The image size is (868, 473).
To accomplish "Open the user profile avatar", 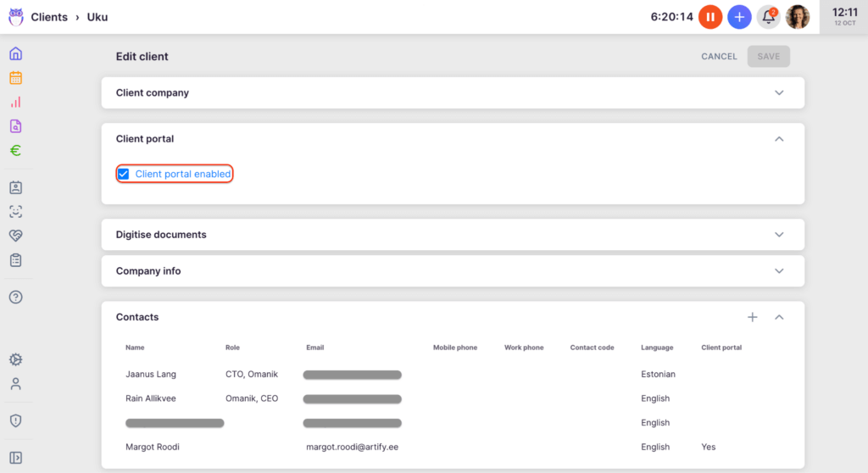I will click(x=797, y=17).
